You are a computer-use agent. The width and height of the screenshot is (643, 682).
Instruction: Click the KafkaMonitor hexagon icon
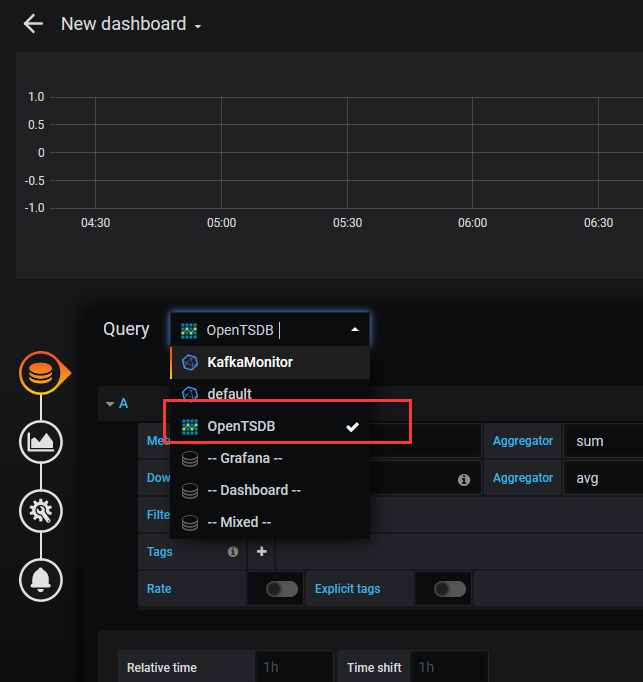(190, 362)
